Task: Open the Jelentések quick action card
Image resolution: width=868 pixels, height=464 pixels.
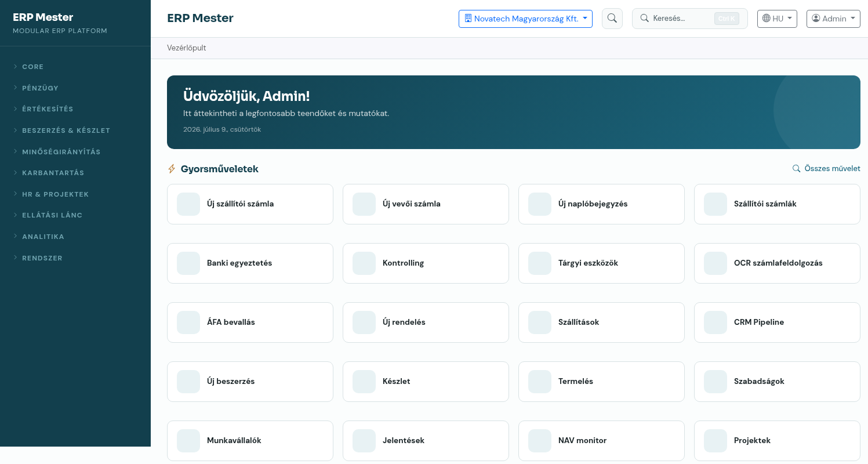Action: click(x=426, y=441)
